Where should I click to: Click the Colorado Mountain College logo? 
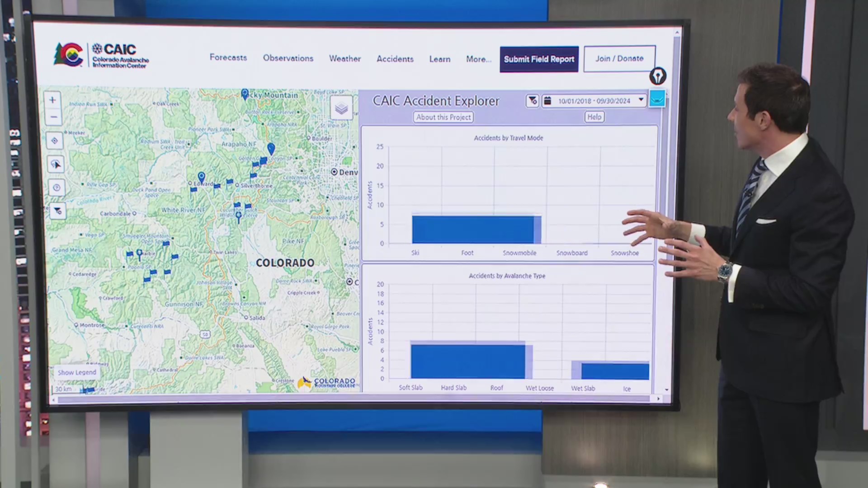click(326, 383)
